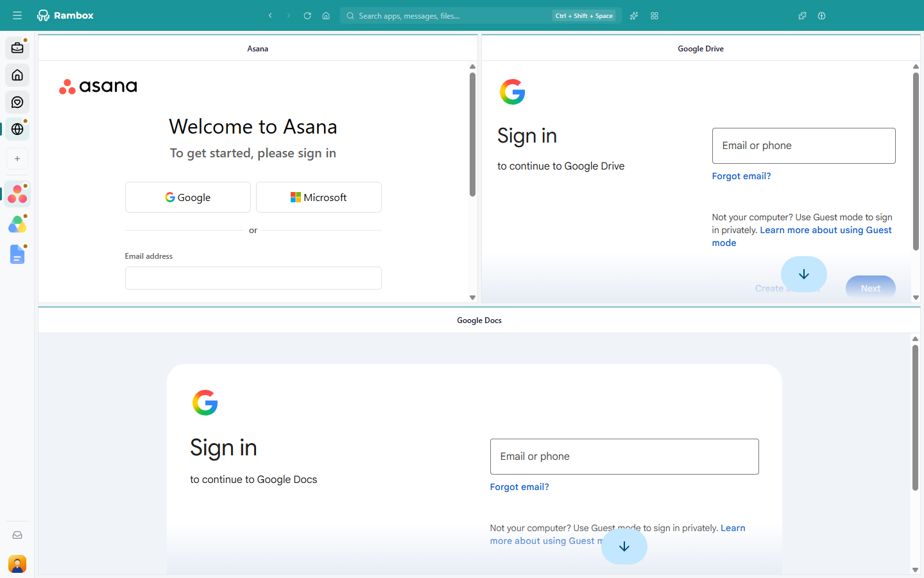Select the Google Docs panel title tab

pos(479,320)
